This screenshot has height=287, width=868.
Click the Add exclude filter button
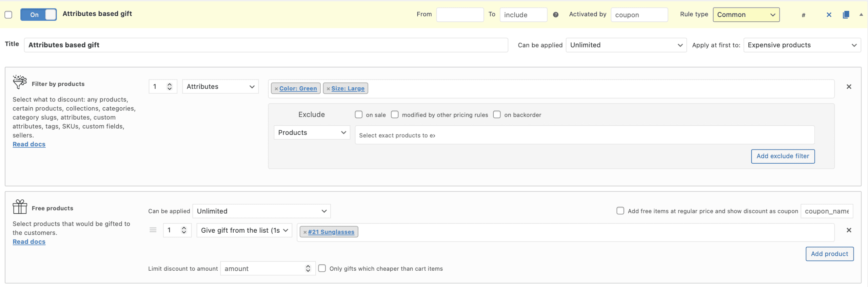point(783,156)
